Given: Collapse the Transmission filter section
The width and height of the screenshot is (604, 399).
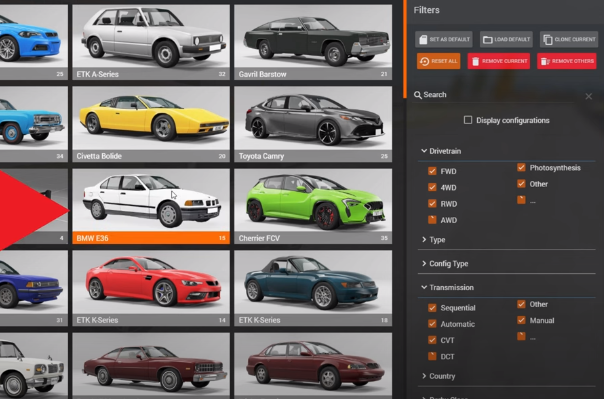Looking at the screenshot, I should [x=448, y=287].
